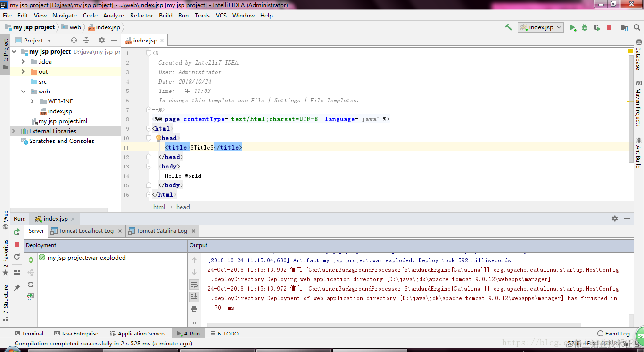Expand the .idea folder
The width and height of the screenshot is (644, 352).
23,62
